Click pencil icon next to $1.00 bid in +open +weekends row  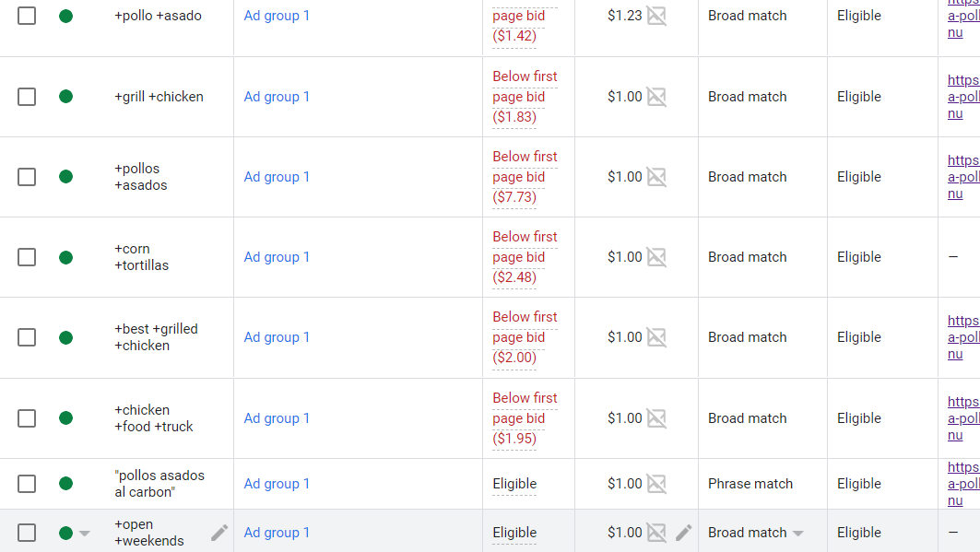tap(684, 533)
